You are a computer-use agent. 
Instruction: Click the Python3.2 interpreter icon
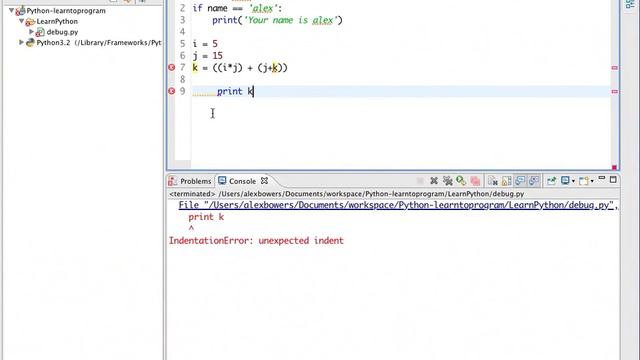30,42
